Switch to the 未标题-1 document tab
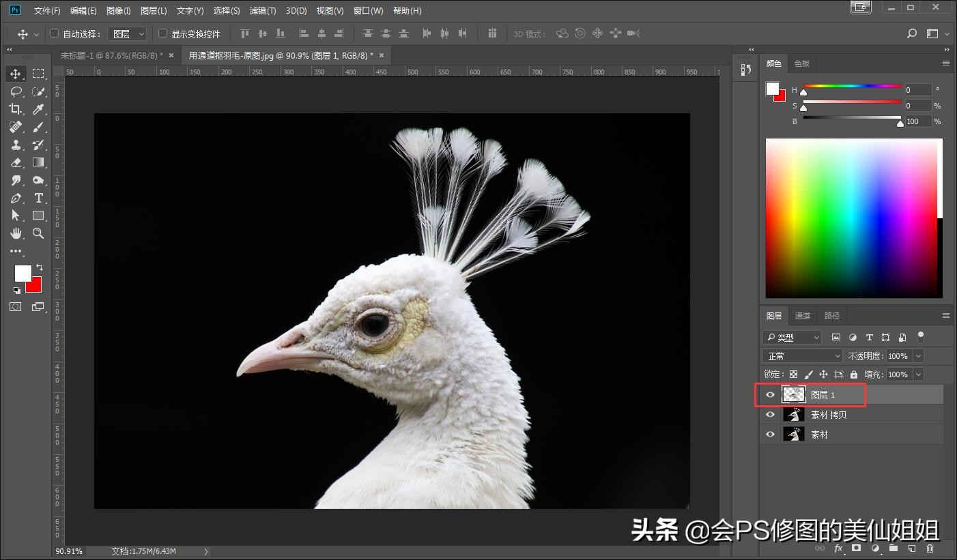Image resolution: width=957 pixels, height=560 pixels. click(111, 55)
